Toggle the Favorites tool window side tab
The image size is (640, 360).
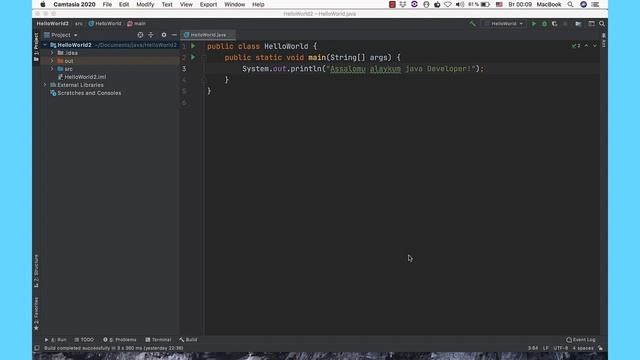(36, 313)
